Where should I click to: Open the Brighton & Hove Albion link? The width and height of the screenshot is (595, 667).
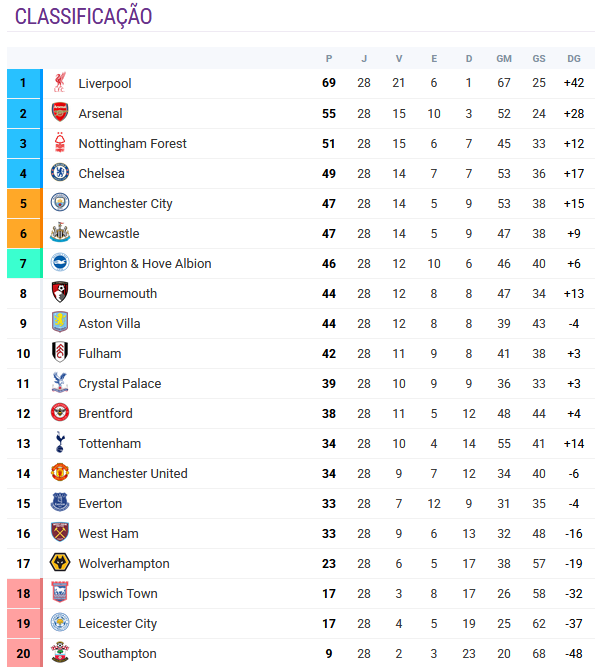(x=145, y=264)
